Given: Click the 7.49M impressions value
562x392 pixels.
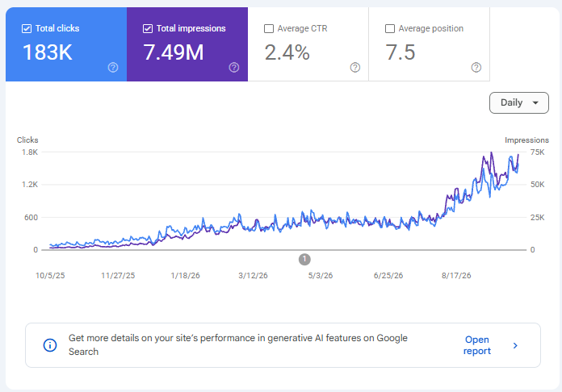Looking at the screenshot, I should coord(174,52).
